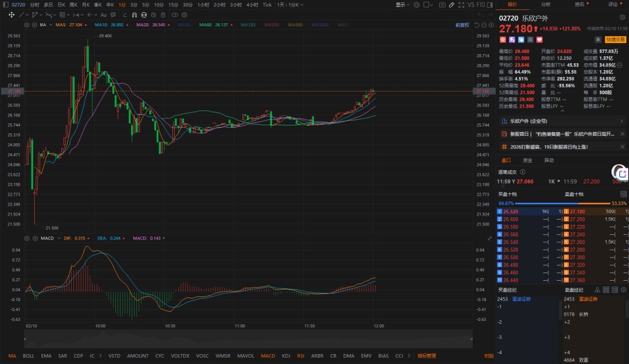This screenshot has width=629, height=364.
Task: Click the screenshot camera icon
Action: click(443, 5)
